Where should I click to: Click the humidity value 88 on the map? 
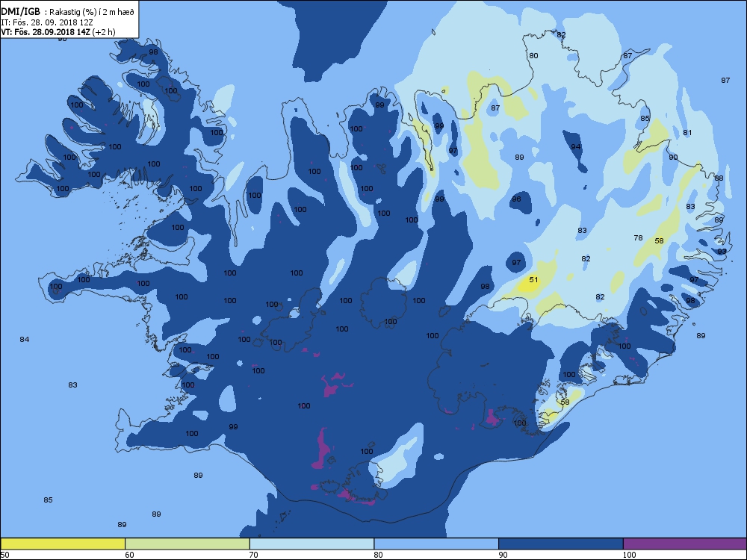(719, 178)
